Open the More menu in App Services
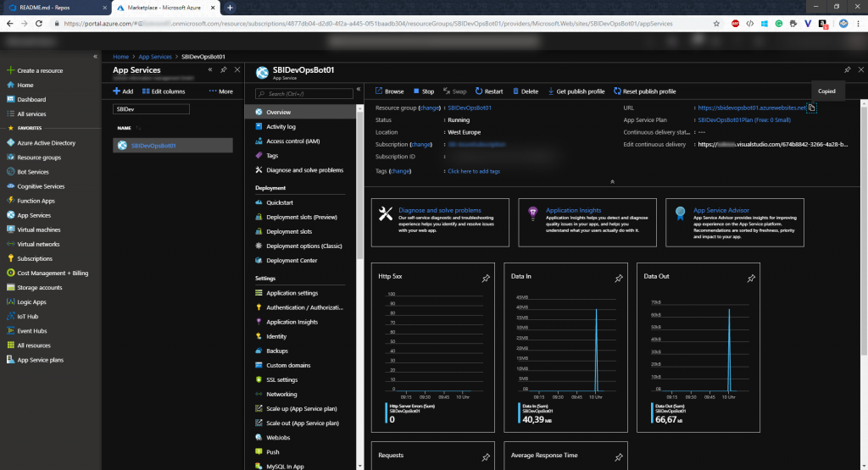This screenshot has height=470, width=868. pyautogui.click(x=221, y=91)
